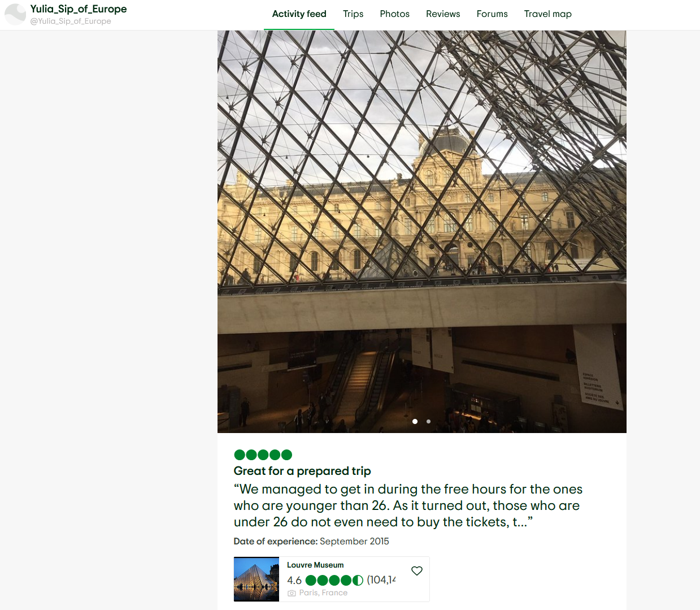The height and width of the screenshot is (610, 700).
Task: Open Yulia_Sip_of_Europe profile avatar
Action: click(15, 15)
